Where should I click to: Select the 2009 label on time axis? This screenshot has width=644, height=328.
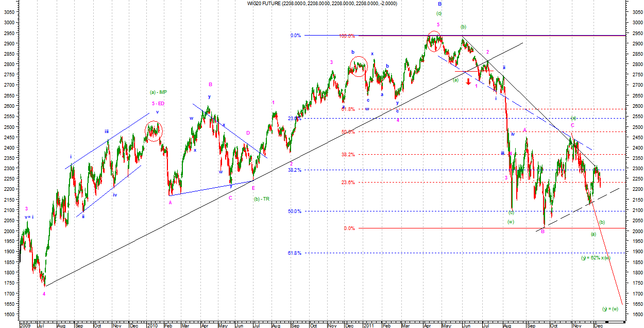[25, 326]
